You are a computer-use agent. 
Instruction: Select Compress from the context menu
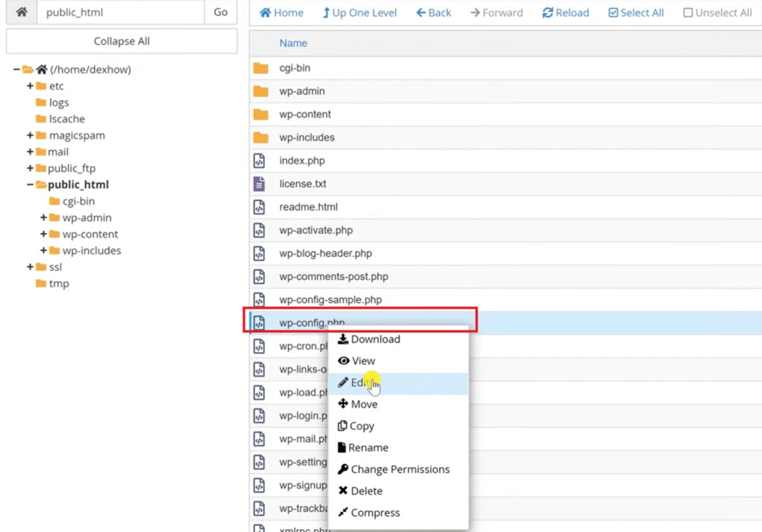tap(375, 512)
